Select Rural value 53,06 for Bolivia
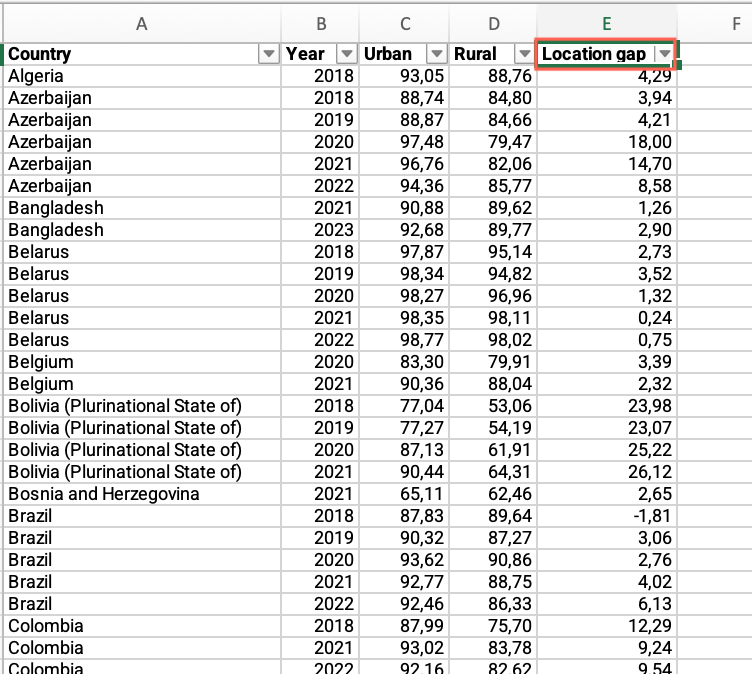Viewport: 752px width, 674px height. click(x=493, y=406)
